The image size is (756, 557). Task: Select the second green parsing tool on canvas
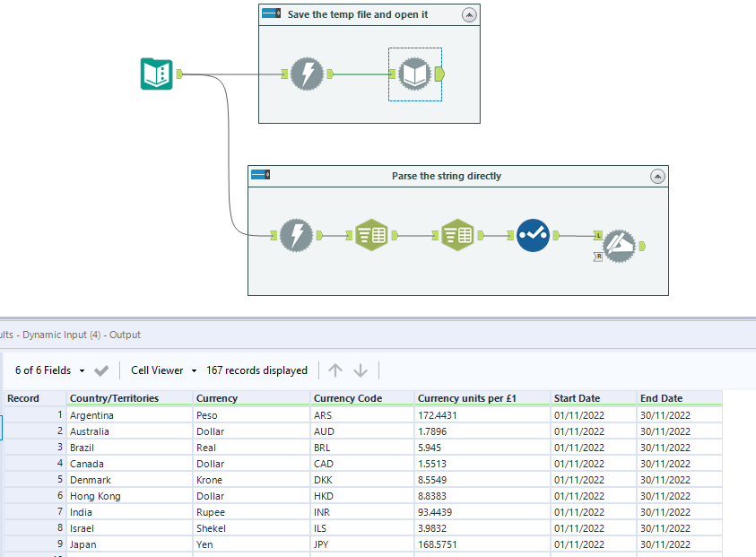tap(458, 235)
